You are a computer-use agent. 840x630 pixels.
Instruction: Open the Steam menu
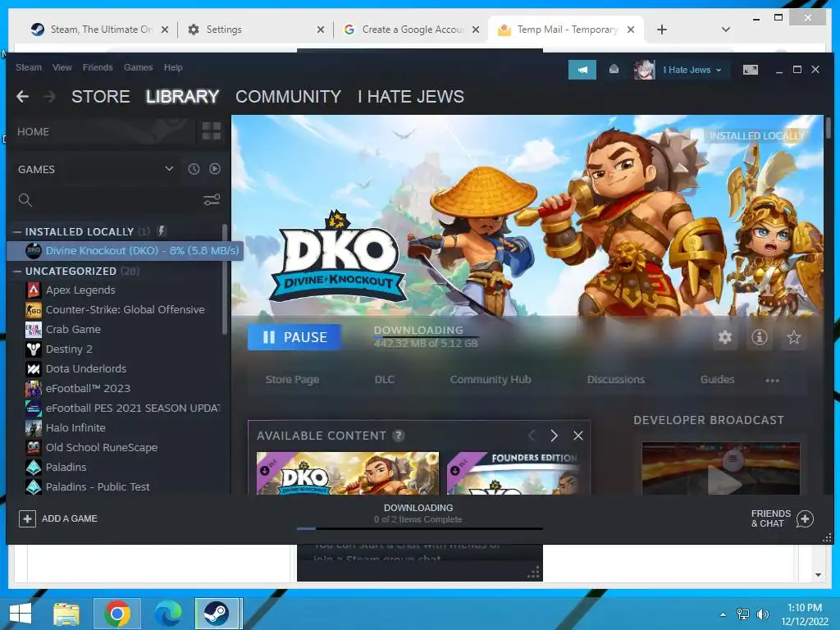(29, 67)
